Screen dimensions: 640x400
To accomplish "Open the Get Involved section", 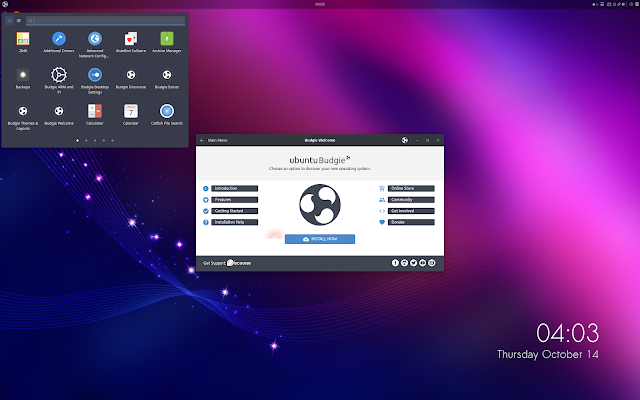I will (411, 211).
